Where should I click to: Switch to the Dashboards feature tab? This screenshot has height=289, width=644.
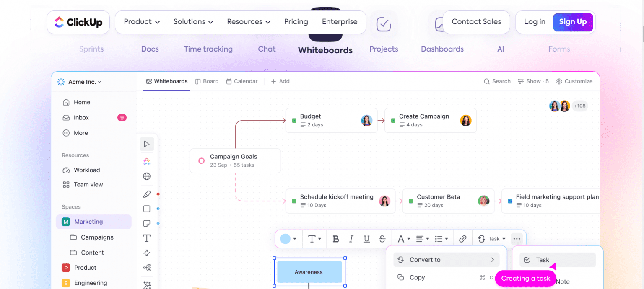point(442,49)
